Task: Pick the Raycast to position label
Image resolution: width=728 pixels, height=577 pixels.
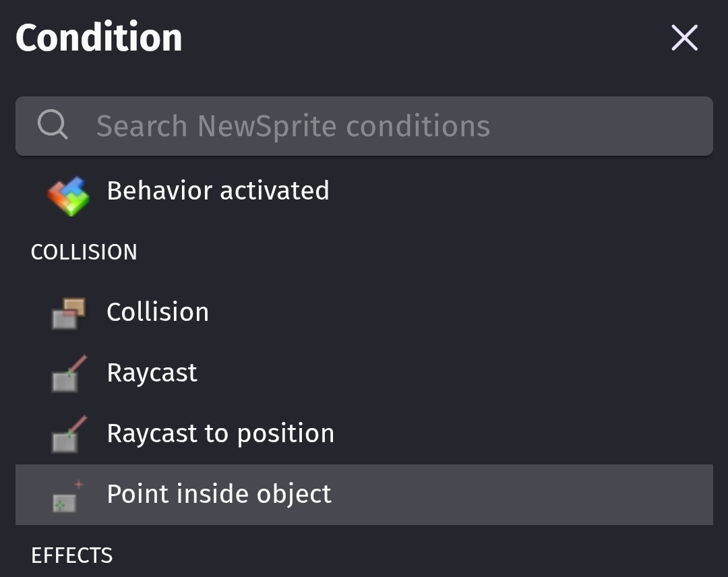Action: tap(220, 433)
